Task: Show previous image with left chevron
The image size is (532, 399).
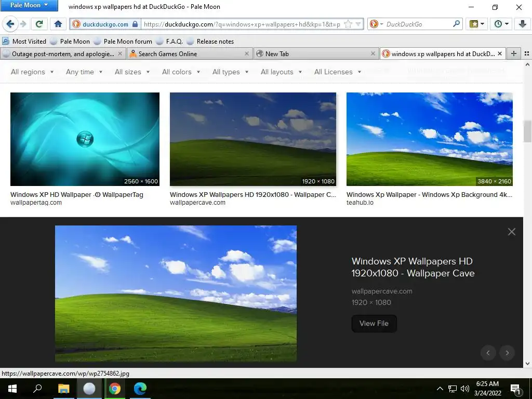Action: [x=488, y=353]
